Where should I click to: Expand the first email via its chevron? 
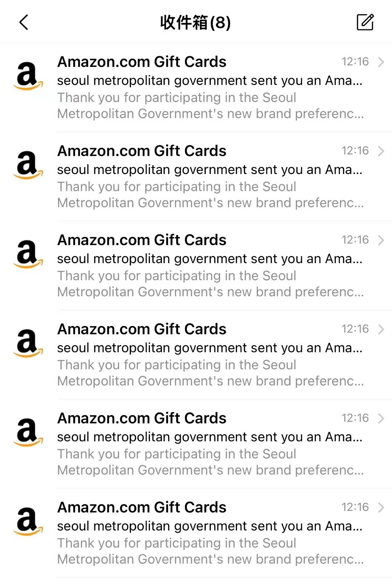point(381,62)
